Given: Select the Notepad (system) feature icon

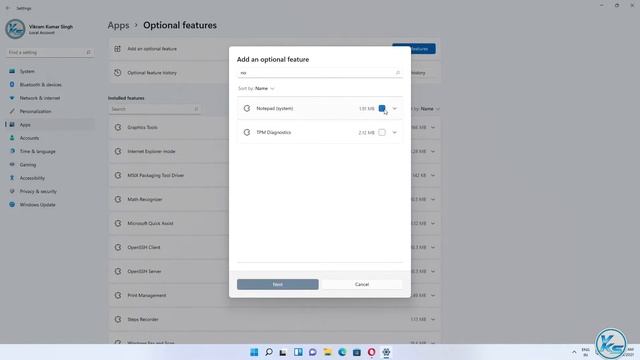Looking at the screenshot, I should click(247, 108).
